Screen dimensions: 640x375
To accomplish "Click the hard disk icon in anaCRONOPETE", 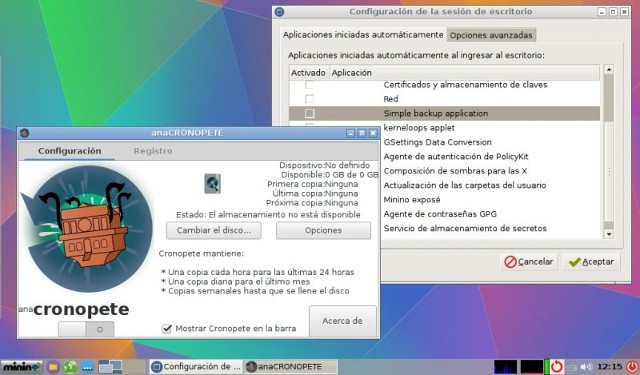I will click(x=212, y=184).
